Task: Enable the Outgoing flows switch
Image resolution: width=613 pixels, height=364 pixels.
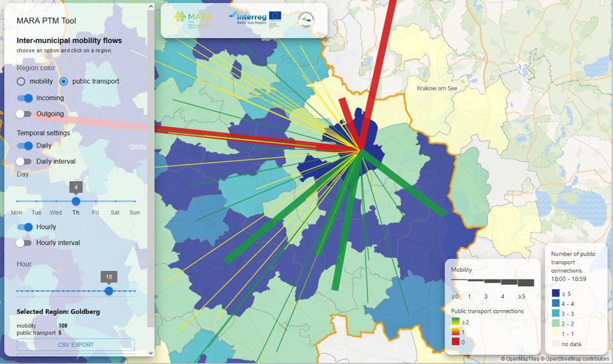Action: point(24,114)
